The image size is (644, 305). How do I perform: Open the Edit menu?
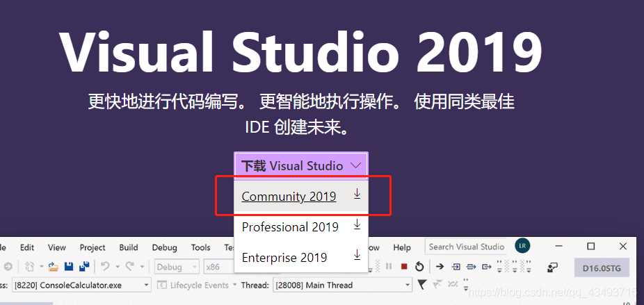click(x=27, y=247)
